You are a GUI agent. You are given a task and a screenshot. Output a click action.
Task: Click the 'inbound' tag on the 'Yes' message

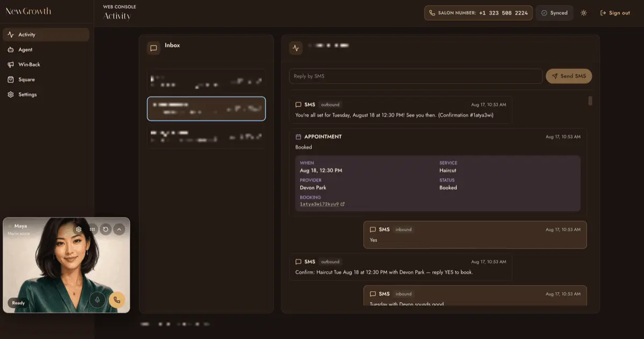[x=404, y=229]
